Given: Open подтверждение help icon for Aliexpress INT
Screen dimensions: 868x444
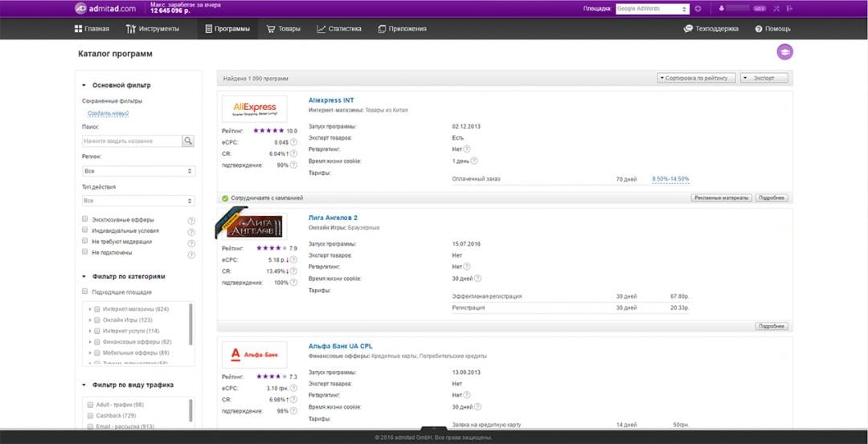Looking at the screenshot, I should click(293, 165).
